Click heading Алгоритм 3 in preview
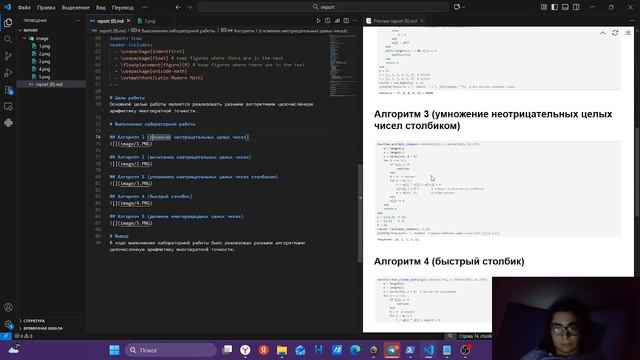Screen dimensions: 640x360 tap(493, 120)
